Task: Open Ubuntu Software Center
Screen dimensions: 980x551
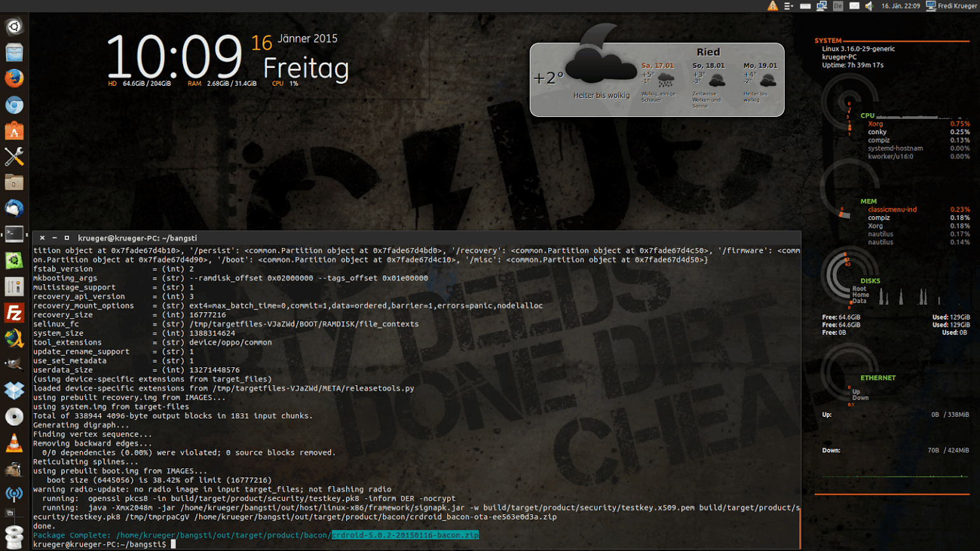Action: [x=14, y=131]
